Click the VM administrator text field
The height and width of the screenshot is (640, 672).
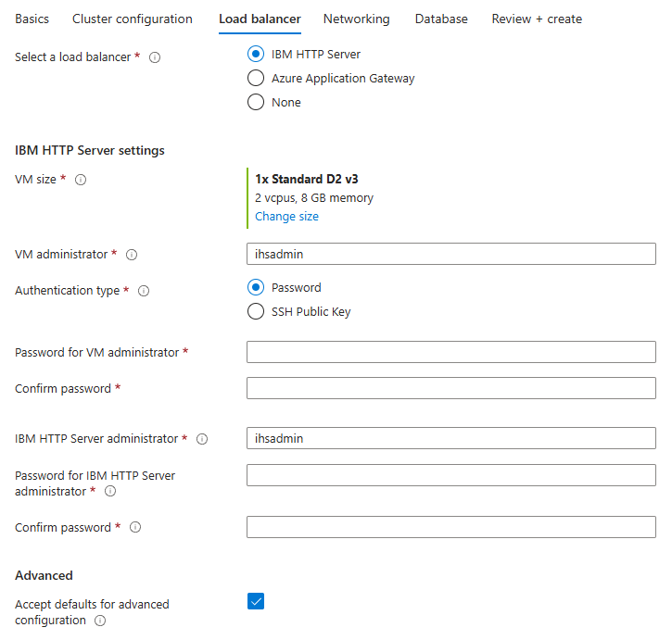point(450,254)
